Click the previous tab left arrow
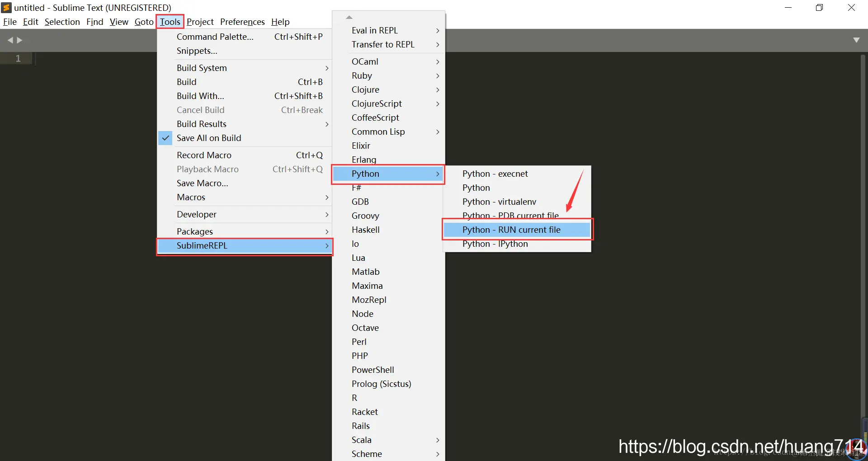 point(10,40)
